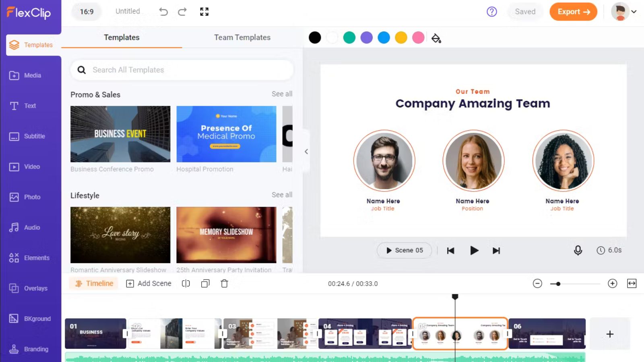
Task: Select scene 01 in the timeline
Action: click(95, 333)
